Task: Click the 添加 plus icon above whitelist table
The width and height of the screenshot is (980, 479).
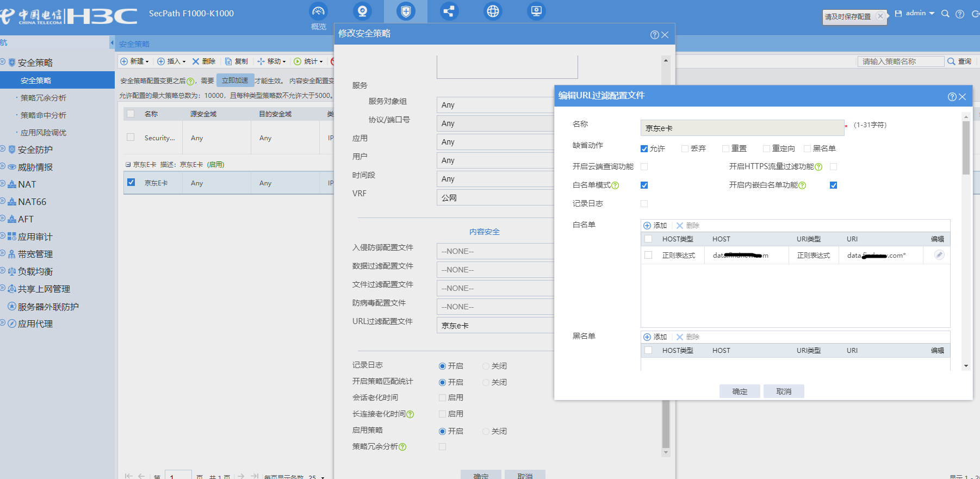Action: 647,226
